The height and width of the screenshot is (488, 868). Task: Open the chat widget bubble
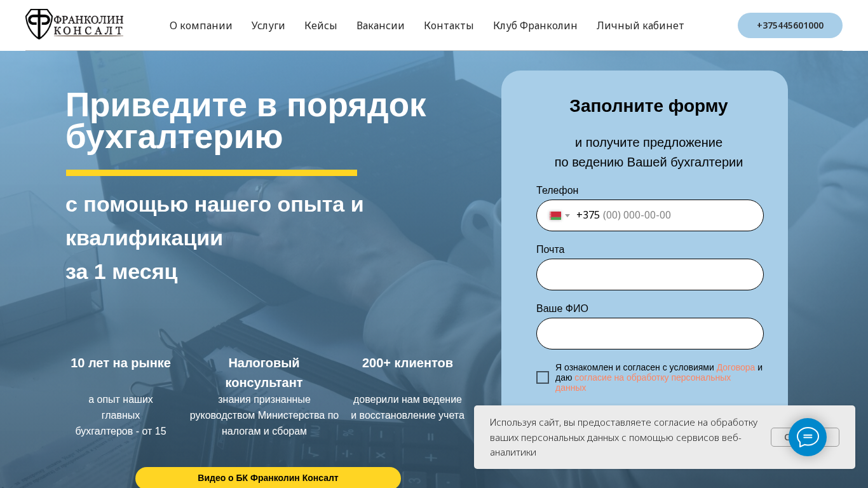coord(808,437)
